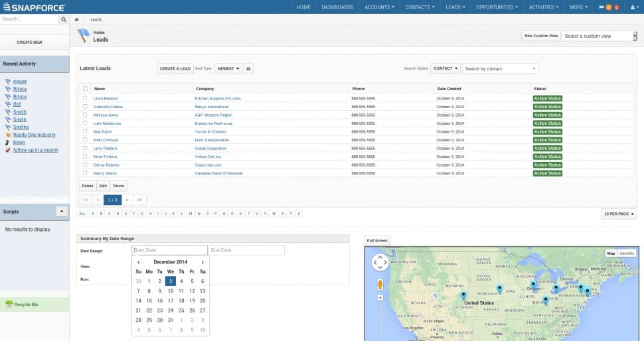
Task: Check the Laura Belarse row checkbox
Action: click(85, 98)
